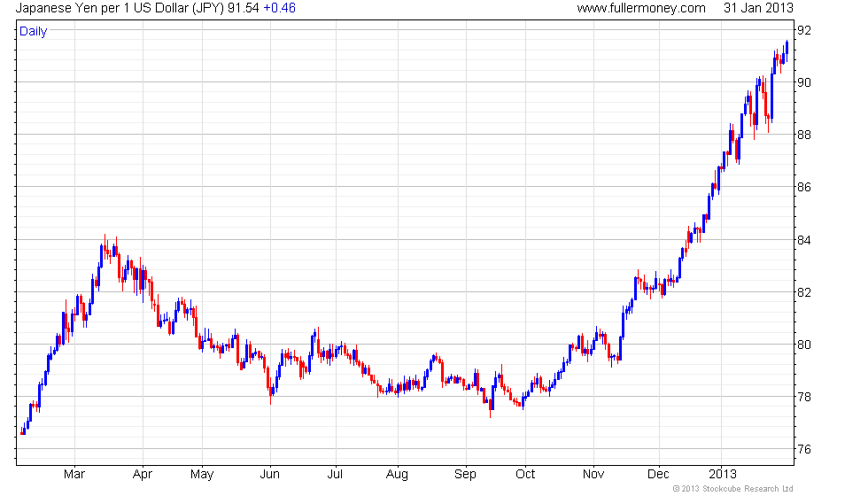This screenshot has width=868, height=496.
Task: Select the 80 price axis label
Action: pyautogui.click(x=804, y=345)
